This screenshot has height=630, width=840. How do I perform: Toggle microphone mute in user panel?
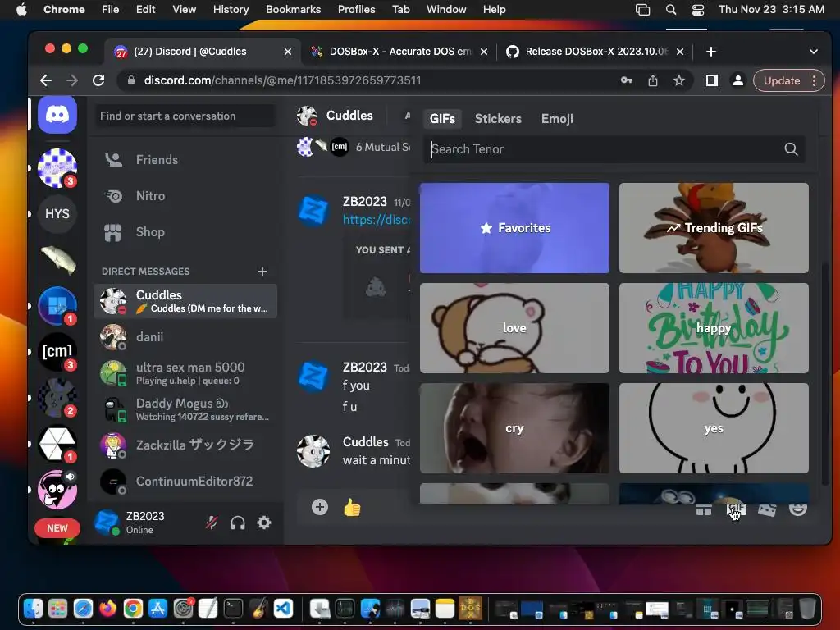212,523
